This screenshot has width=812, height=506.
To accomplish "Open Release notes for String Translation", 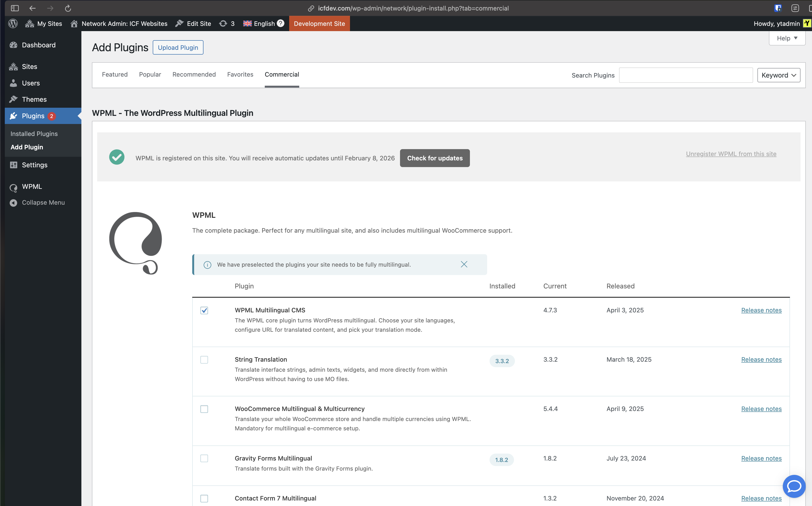I will tap(761, 360).
